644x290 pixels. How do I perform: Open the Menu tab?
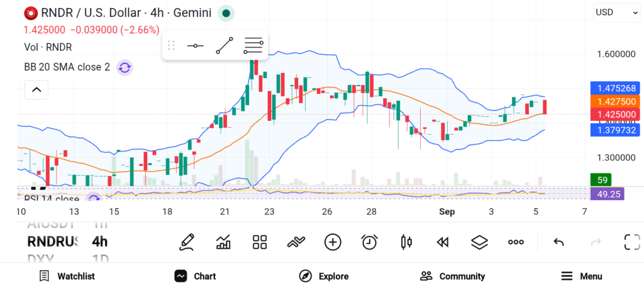(582, 276)
